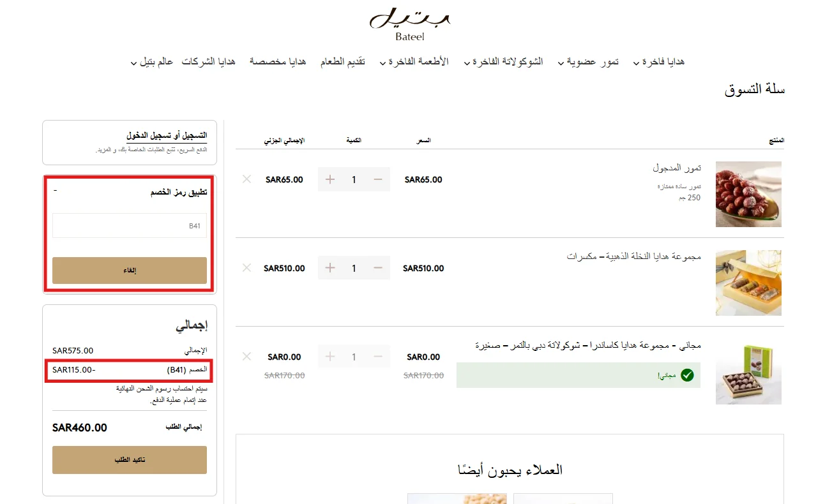Open the تمور المدجول product link

pos(676,168)
